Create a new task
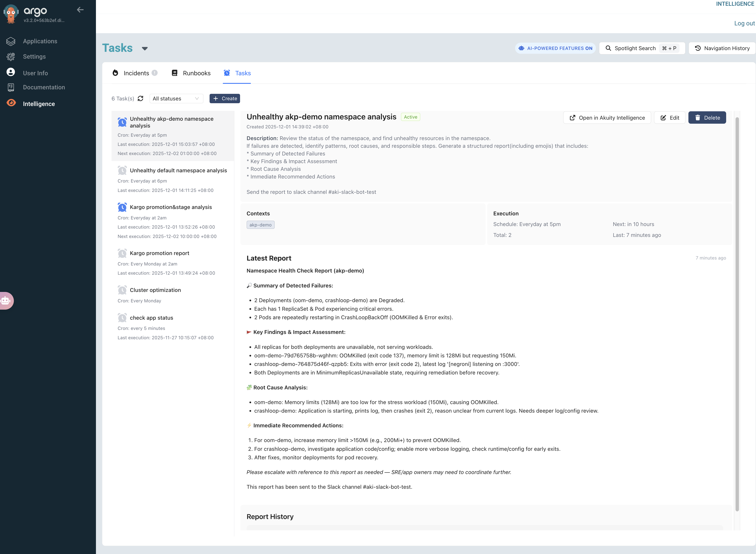This screenshot has height=554, width=756. click(x=225, y=98)
